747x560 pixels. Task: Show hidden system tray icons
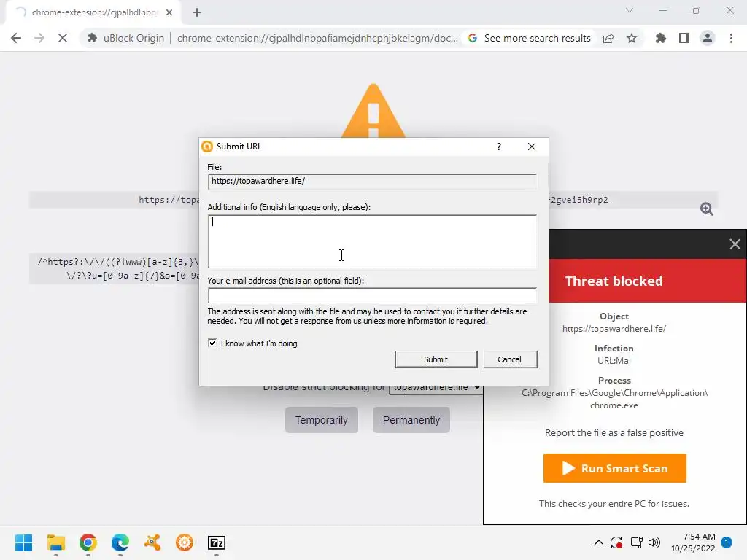coord(599,542)
